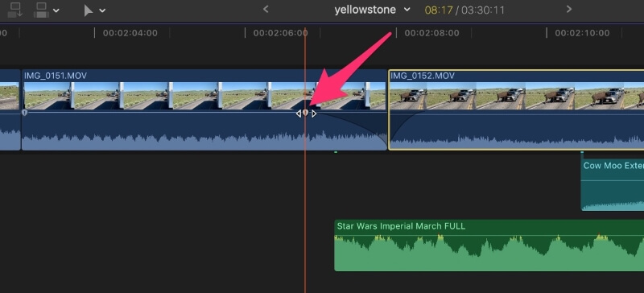
Task: Select the arrow Select tool icon
Action: point(88,10)
